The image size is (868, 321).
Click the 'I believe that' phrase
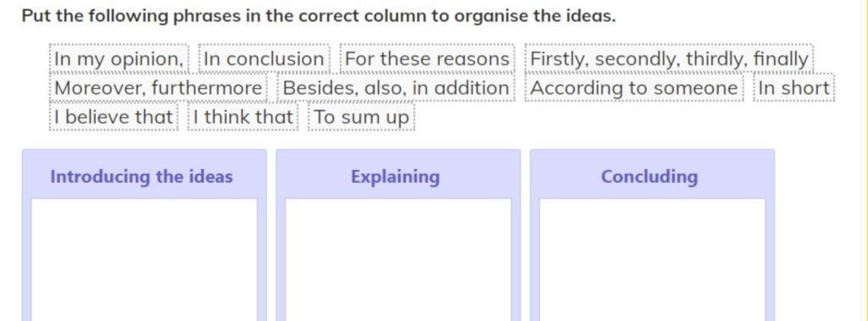click(x=114, y=118)
